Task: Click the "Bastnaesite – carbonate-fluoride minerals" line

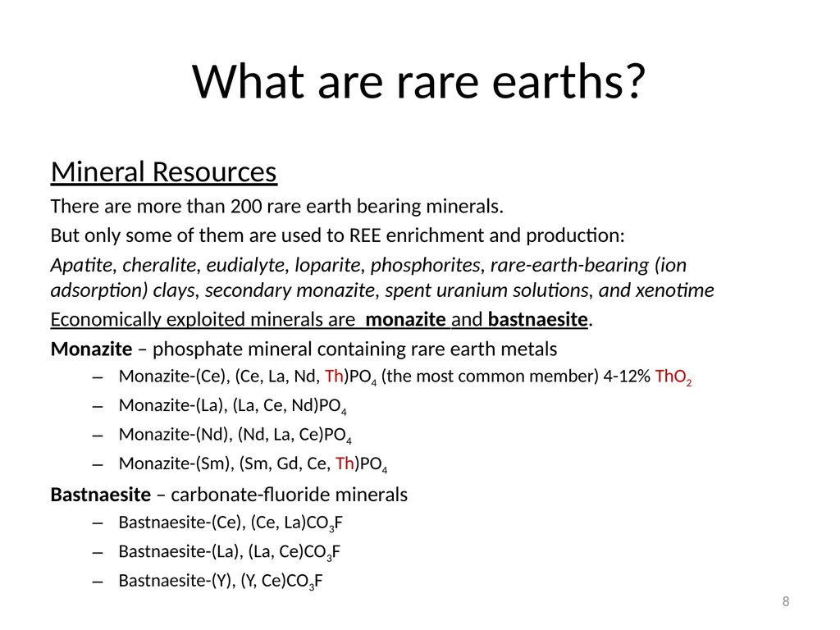Action: coord(229,495)
